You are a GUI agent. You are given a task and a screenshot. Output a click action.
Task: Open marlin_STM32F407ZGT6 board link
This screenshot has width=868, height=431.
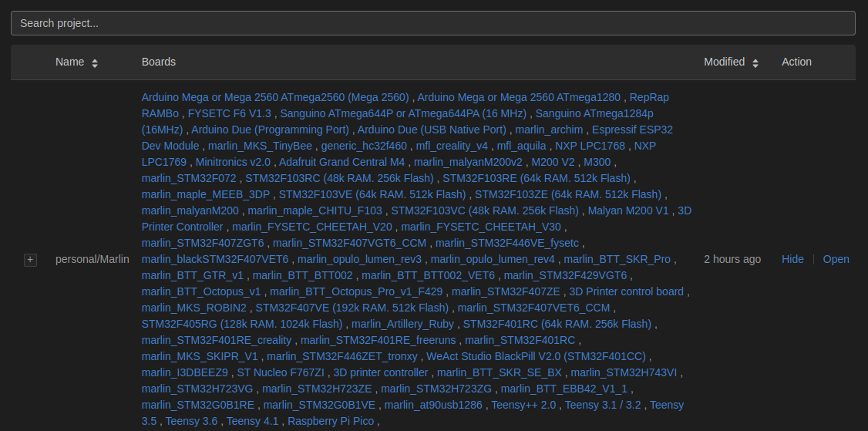pos(203,243)
